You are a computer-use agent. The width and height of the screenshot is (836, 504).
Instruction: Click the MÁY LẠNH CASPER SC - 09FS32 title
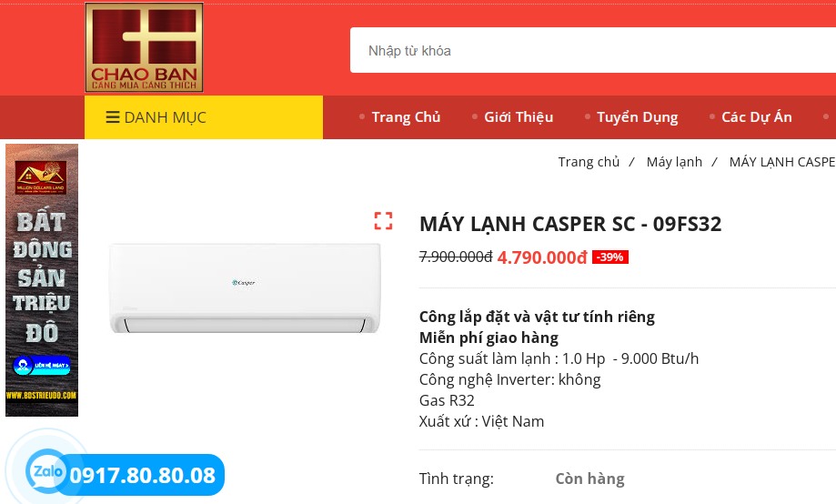point(570,224)
